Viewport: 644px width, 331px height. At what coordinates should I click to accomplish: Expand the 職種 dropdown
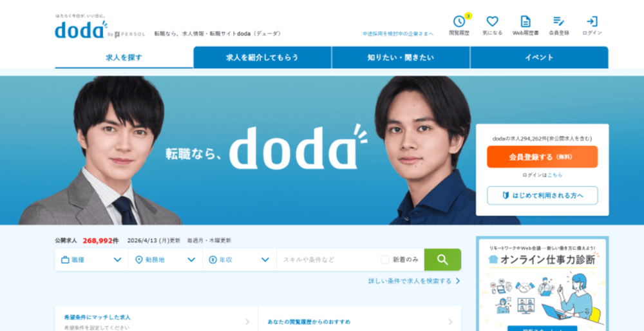pyautogui.click(x=91, y=260)
